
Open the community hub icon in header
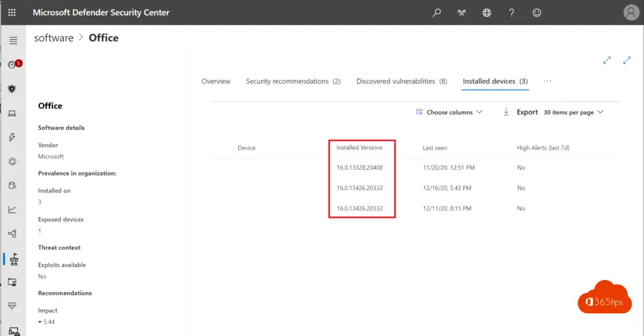(x=462, y=13)
